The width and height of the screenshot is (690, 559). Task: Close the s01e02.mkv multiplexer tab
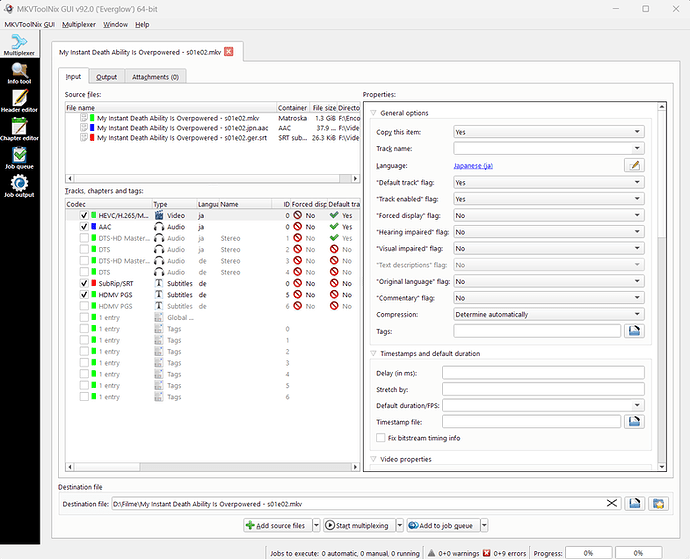pos(229,52)
